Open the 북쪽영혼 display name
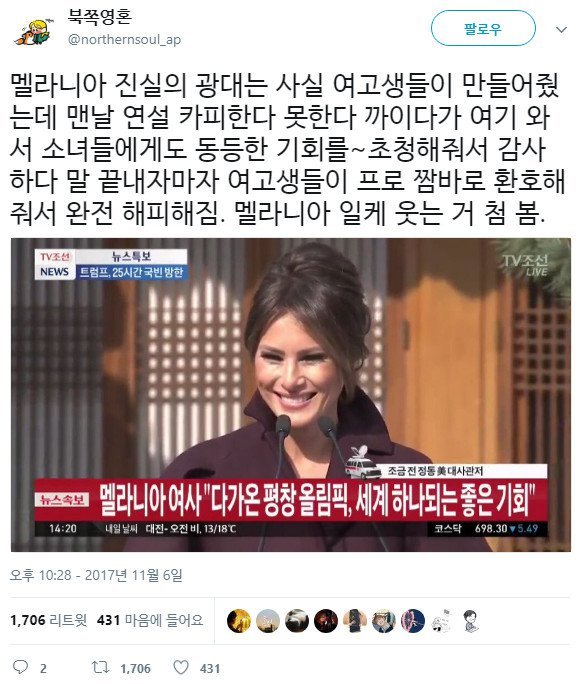 pyautogui.click(x=99, y=17)
